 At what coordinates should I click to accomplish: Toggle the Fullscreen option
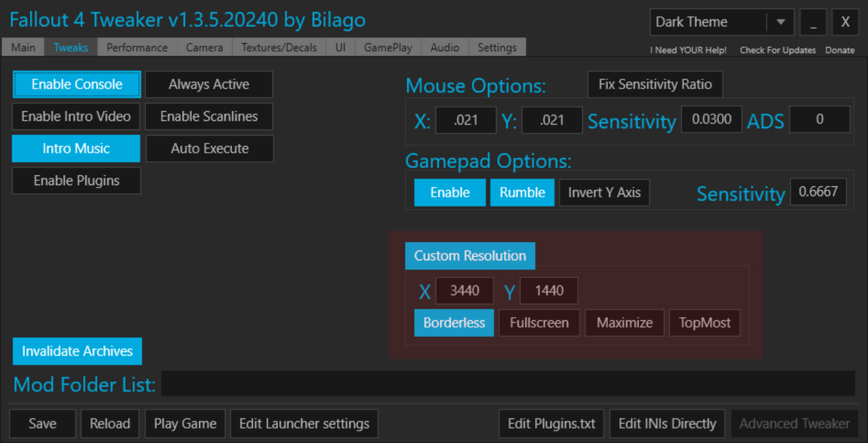(539, 323)
